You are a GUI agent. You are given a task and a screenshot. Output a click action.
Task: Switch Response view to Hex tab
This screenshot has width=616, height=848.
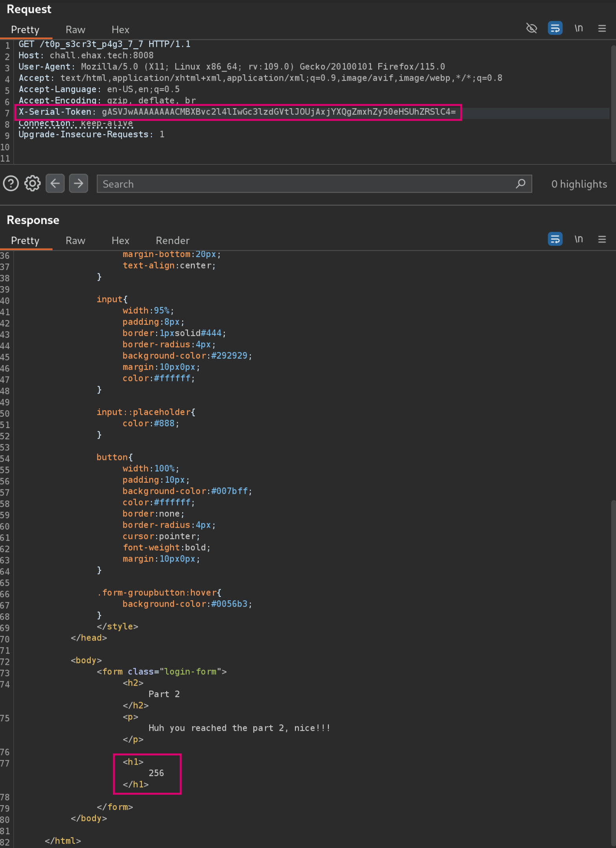(120, 241)
